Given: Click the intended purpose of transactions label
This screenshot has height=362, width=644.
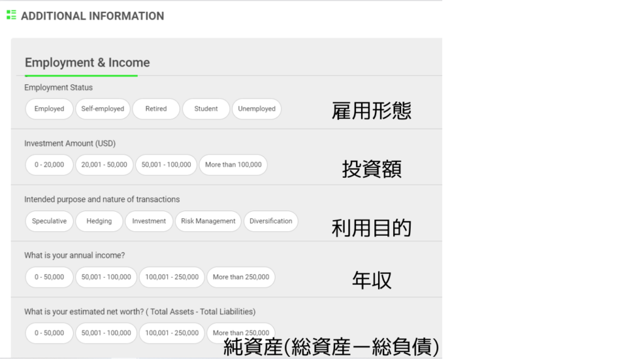Looking at the screenshot, I should (102, 199).
